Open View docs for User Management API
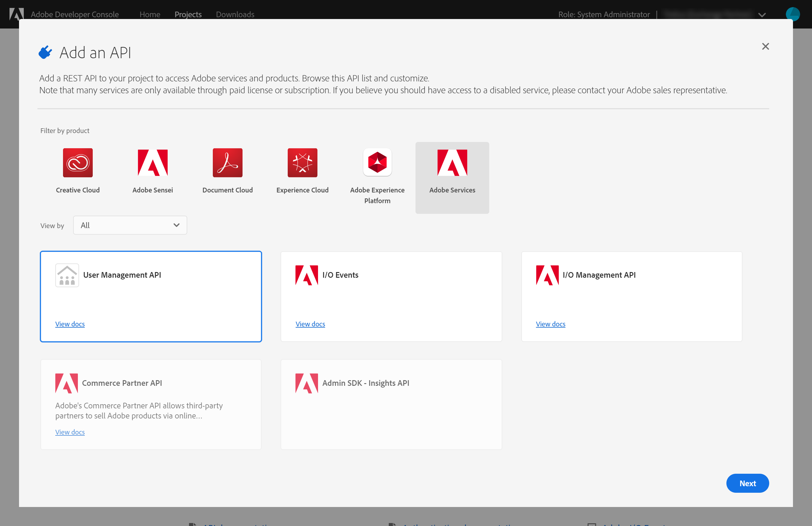Image resolution: width=812 pixels, height=526 pixels. [70, 324]
